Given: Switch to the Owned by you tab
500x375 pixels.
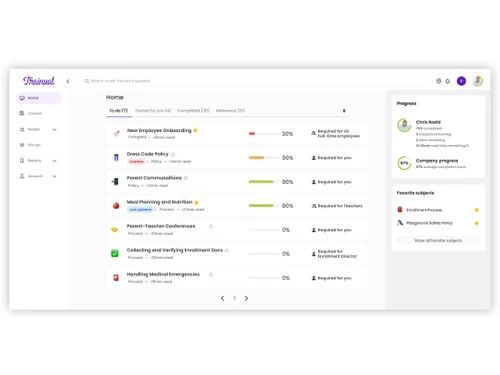Looking at the screenshot, I should click(153, 111).
